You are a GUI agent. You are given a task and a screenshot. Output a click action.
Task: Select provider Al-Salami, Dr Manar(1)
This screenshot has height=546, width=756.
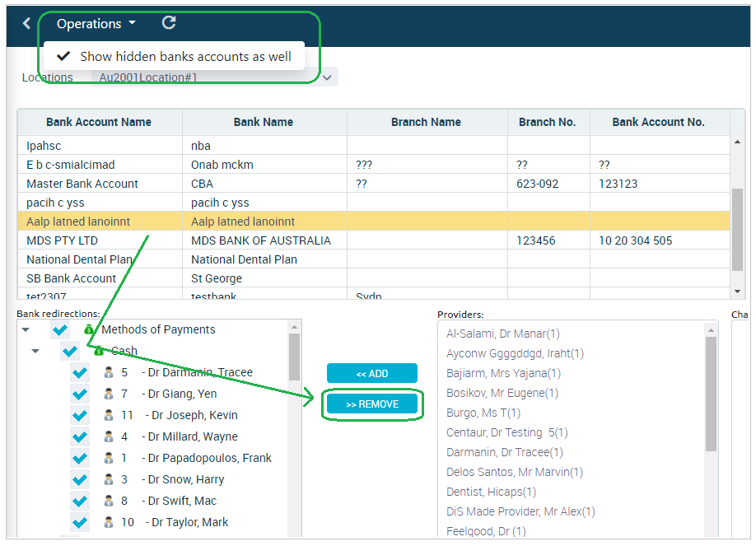[503, 334]
